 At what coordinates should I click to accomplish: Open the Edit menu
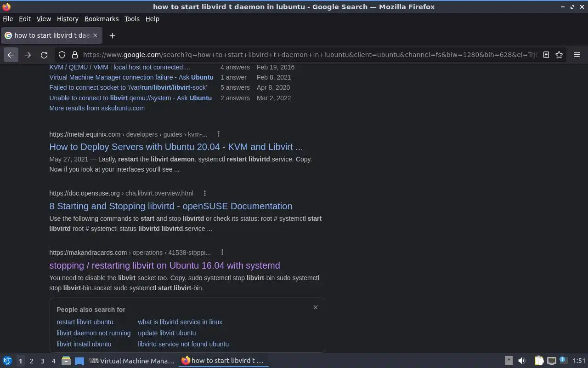click(x=25, y=19)
